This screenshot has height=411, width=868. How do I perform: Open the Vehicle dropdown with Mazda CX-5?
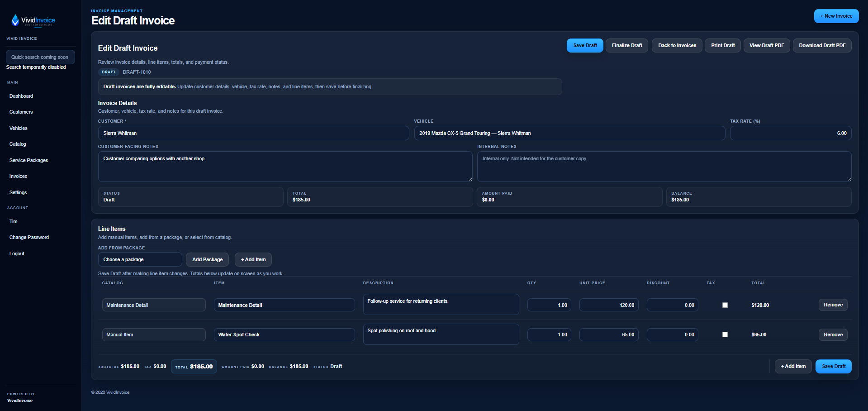[x=569, y=133]
